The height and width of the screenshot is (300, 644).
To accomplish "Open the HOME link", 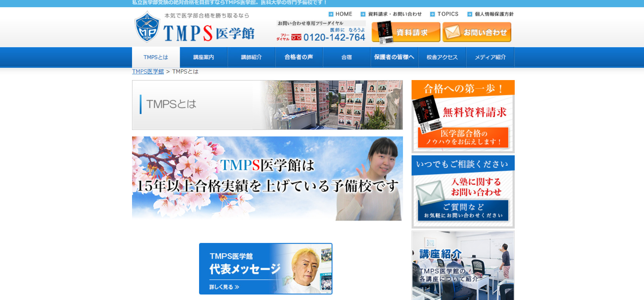I will (344, 14).
